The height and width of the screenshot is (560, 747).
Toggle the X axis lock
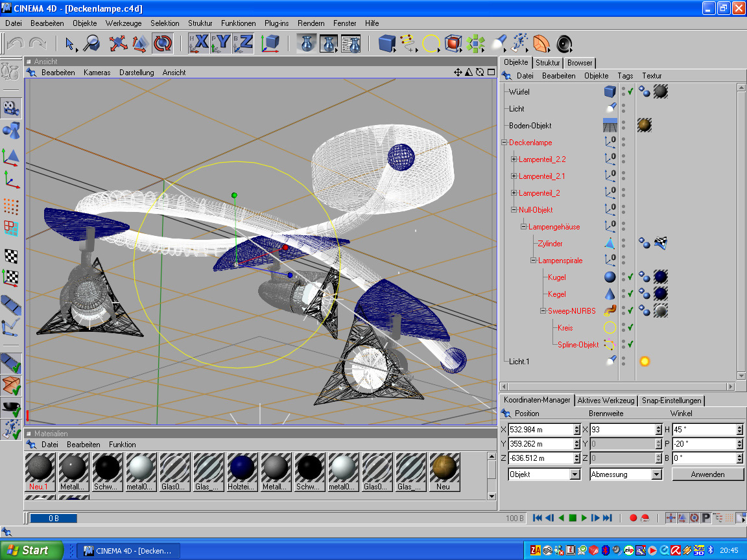click(x=199, y=43)
